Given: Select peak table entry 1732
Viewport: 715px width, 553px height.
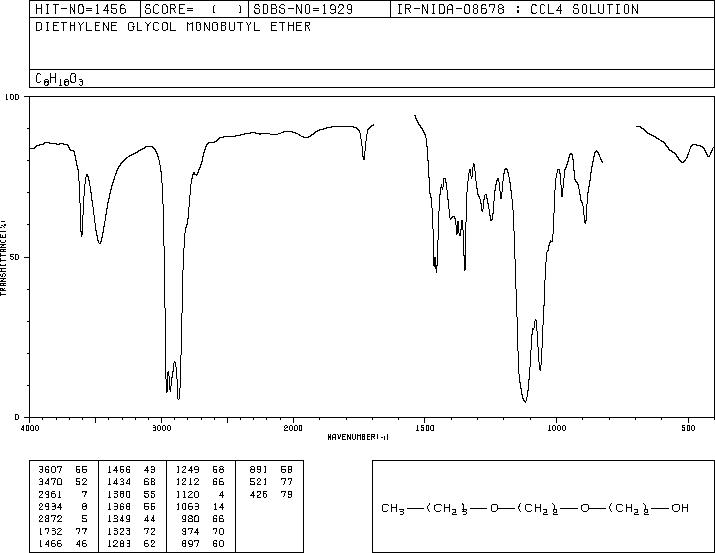Looking at the screenshot, I should (x=50, y=532).
